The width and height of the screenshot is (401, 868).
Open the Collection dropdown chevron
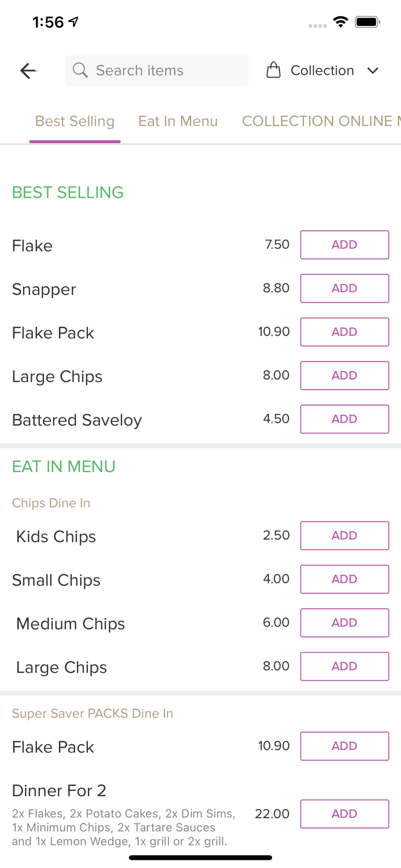(x=373, y=71)
